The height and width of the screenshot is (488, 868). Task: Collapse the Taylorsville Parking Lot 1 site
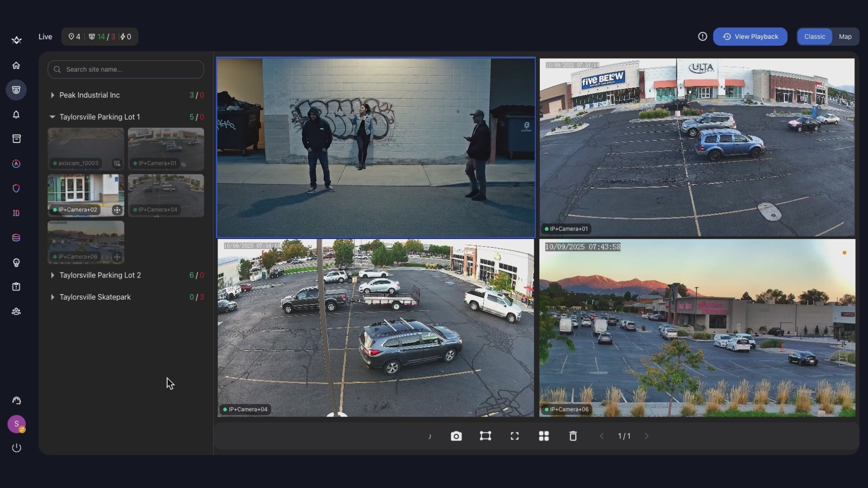[52, 117]
